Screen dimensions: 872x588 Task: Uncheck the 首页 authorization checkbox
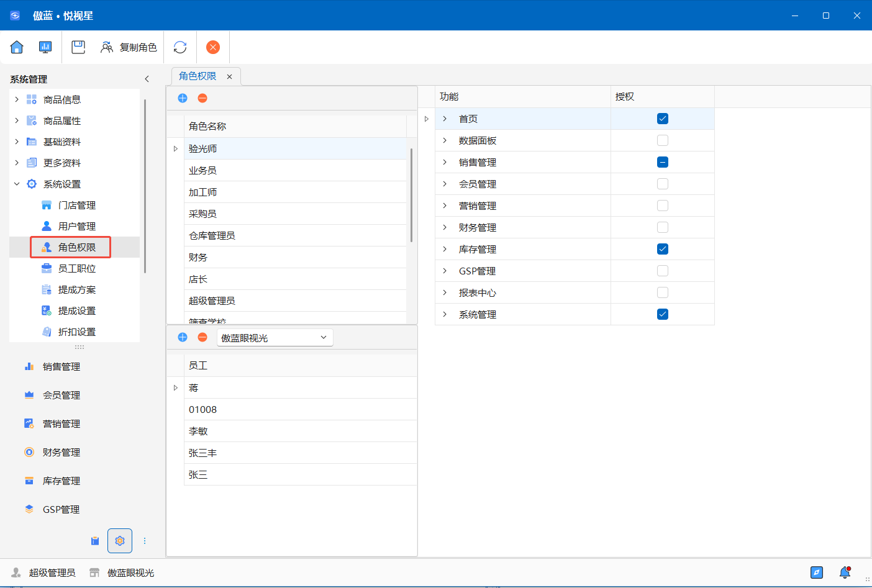coord(663,119)
